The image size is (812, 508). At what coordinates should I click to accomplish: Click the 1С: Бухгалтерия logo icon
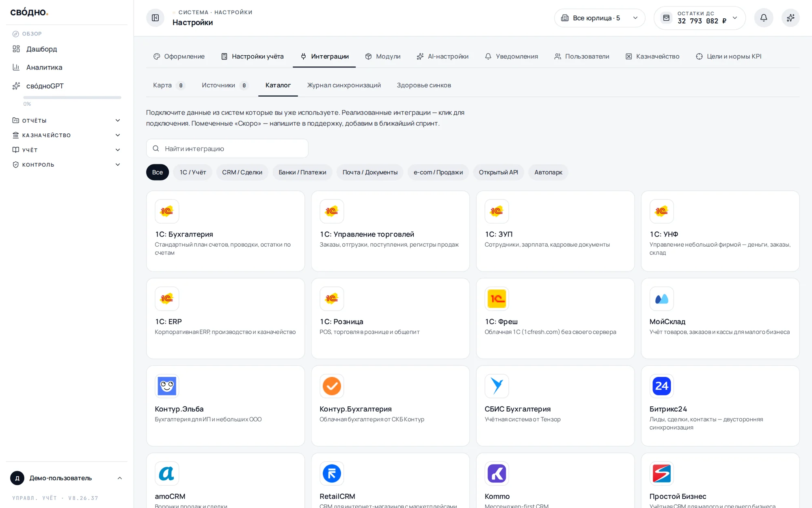click(x=167, y=211)
